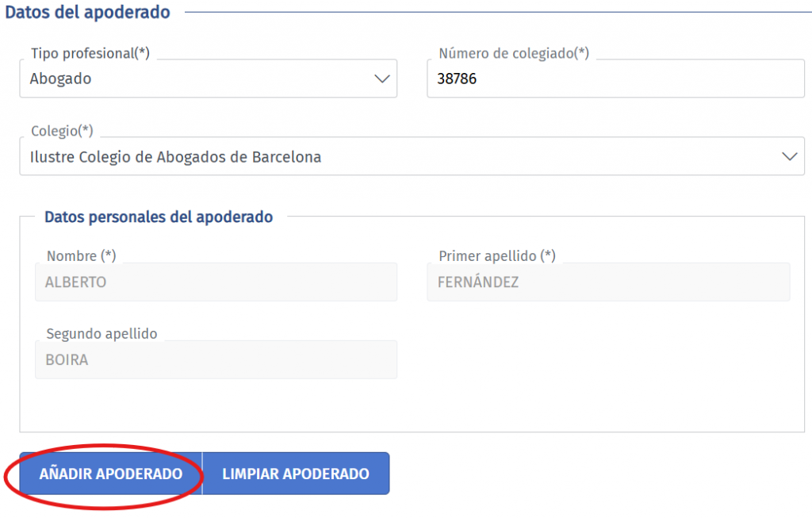Click the Número de colegiado(*) label
Viewport: 812px width, 518px height.
click(x=514, y=53)
